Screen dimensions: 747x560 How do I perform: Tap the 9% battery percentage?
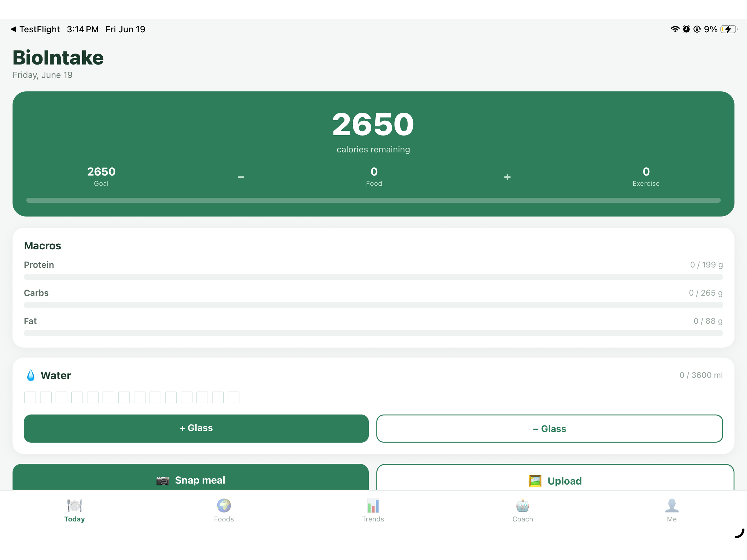click(x=711, y=29)
